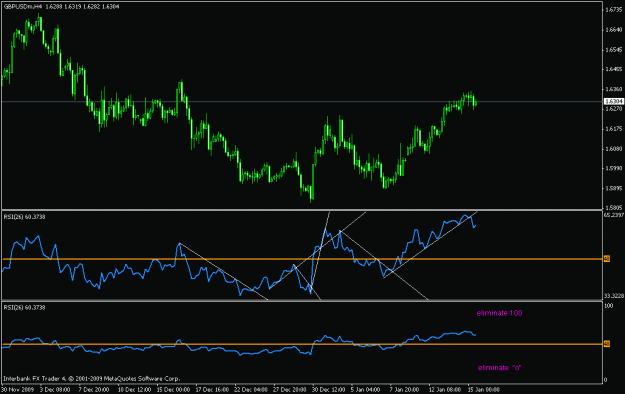
Task: Click the 15 Dec 00:00 time axis label
Action: (173, 389)
